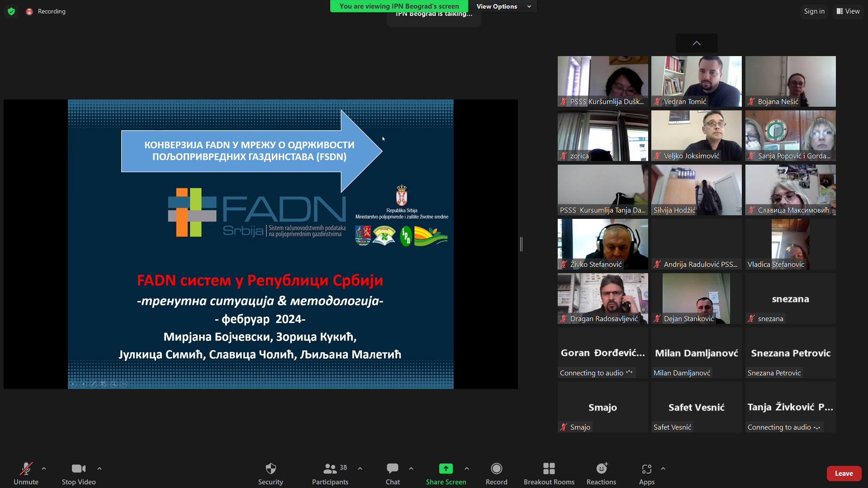Select Silvija Hodžić's video tile
The image size is (868, 488).
(x=697, y=190)
